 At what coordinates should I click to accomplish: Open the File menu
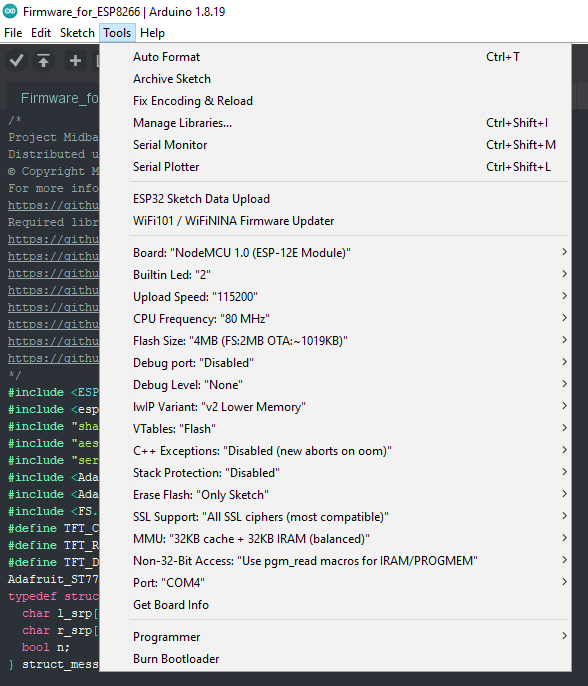coord(13,33)
